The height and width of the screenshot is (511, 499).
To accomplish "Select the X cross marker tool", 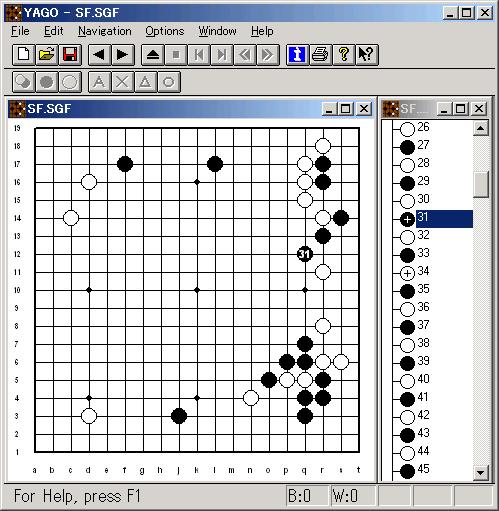I will 122,82.
